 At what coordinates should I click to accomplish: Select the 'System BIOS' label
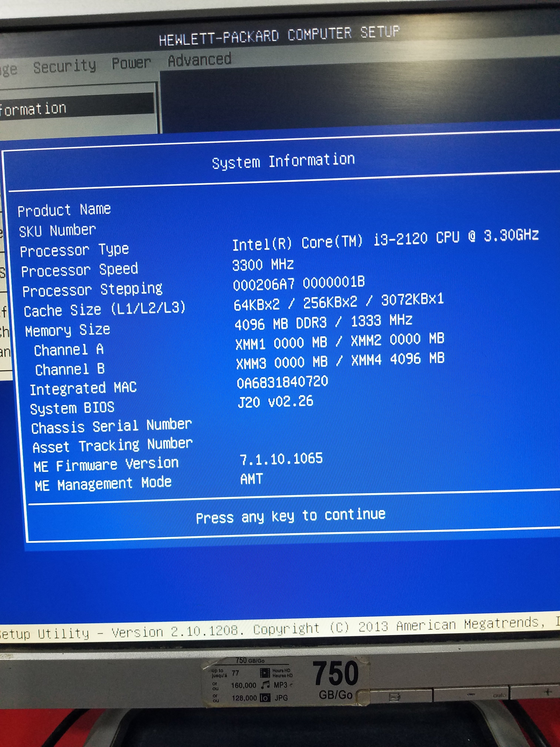pos(72,408)
